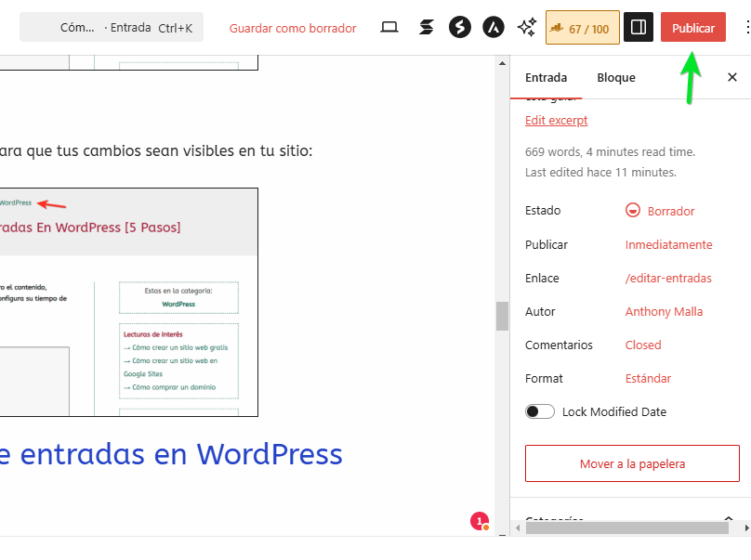
Task: Open the Astra theme icon
Action: pos(494,27)
